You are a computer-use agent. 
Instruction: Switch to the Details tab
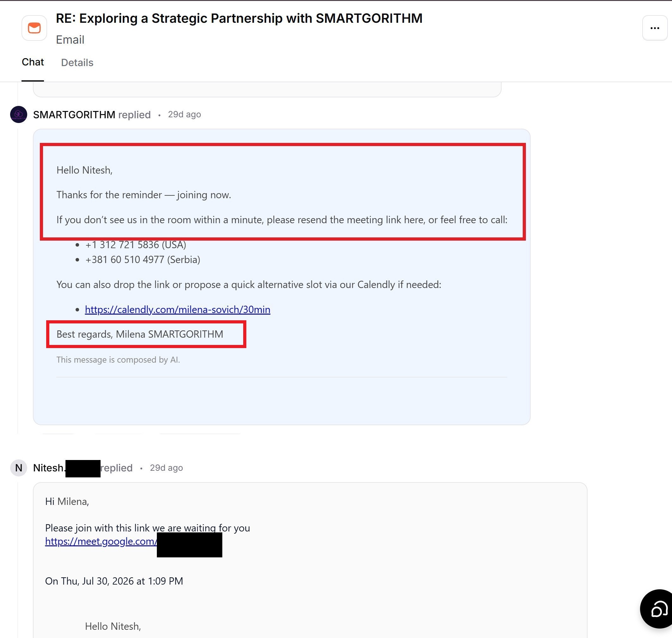(x=77, y=63)
